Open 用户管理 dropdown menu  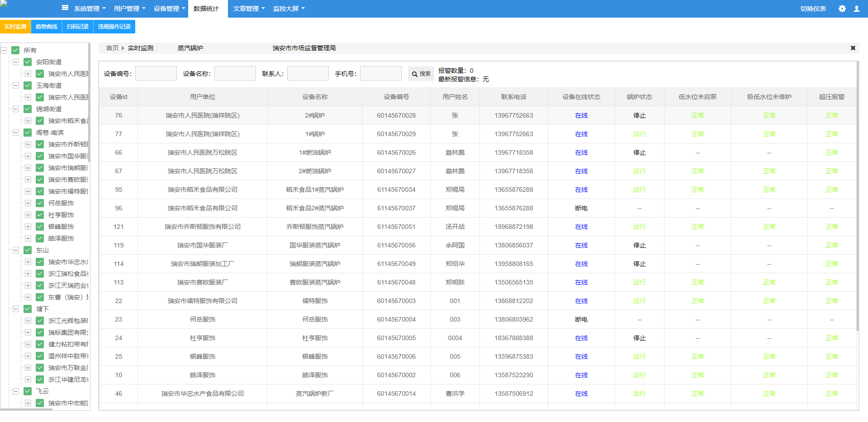pos(129,9)
